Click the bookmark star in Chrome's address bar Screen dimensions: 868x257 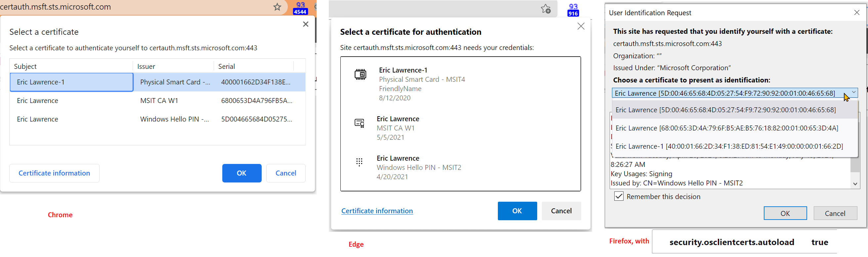277,7
